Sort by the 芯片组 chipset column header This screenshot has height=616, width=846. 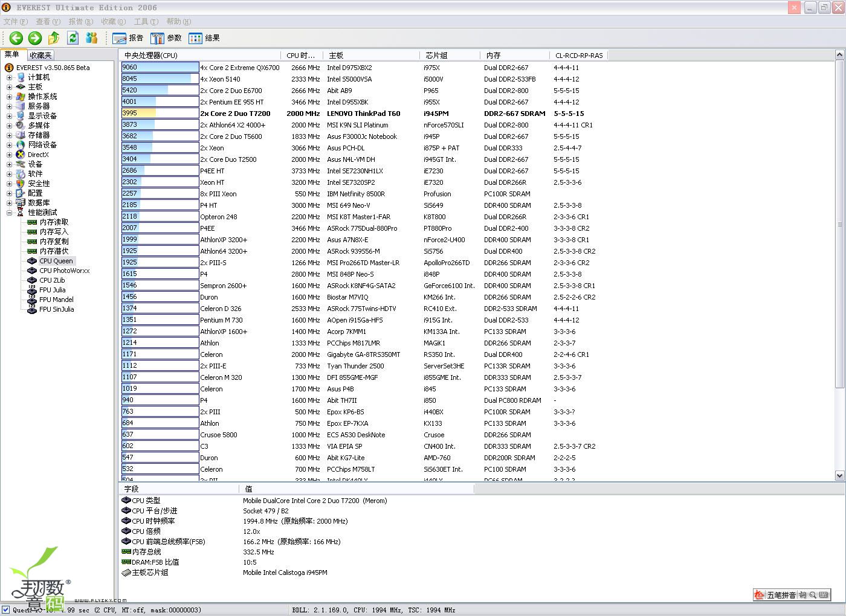tap(450, 56)
